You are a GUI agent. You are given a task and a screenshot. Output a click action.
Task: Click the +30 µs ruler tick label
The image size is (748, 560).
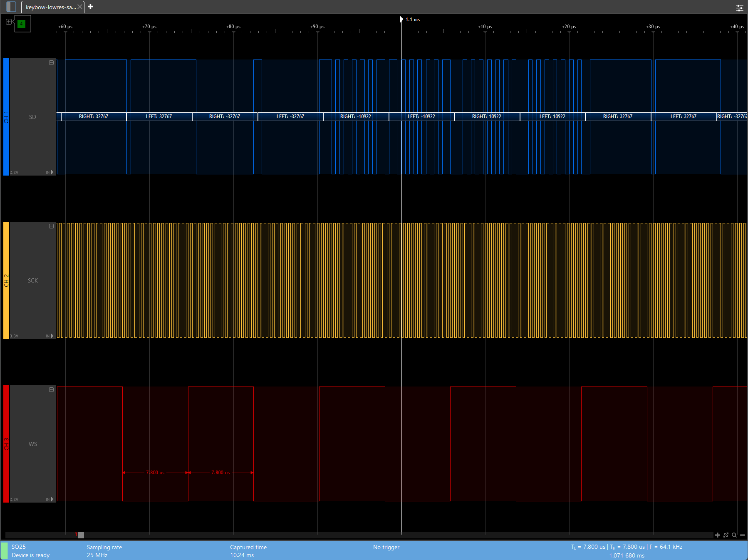(653, 27)
